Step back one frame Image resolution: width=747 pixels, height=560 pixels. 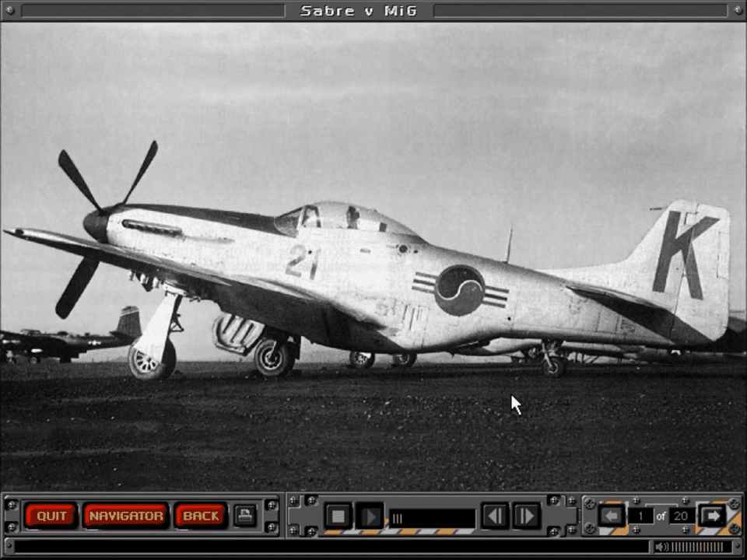pyautogui.click(x=495, y=516)
